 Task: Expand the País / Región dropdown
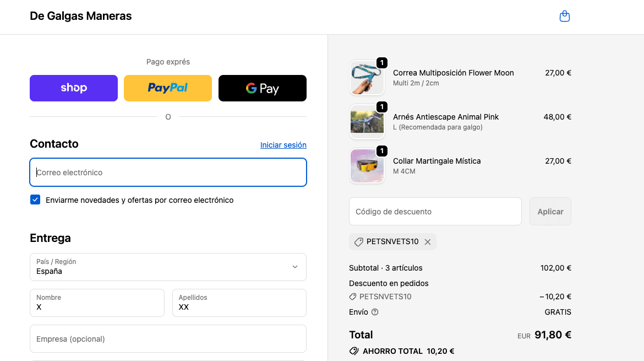pyautogui.click(x=168, y=267)
